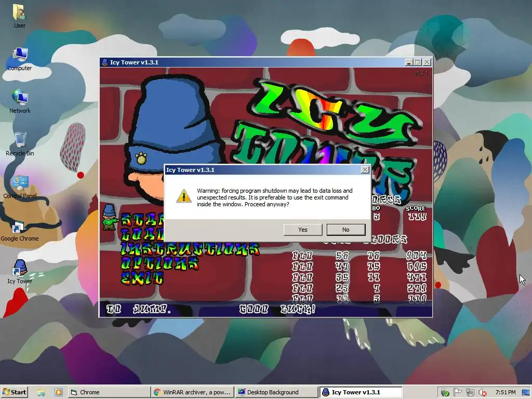532x399 pixels.
Task: Select OPTIONS in the game menu
Action: point(160,263)
